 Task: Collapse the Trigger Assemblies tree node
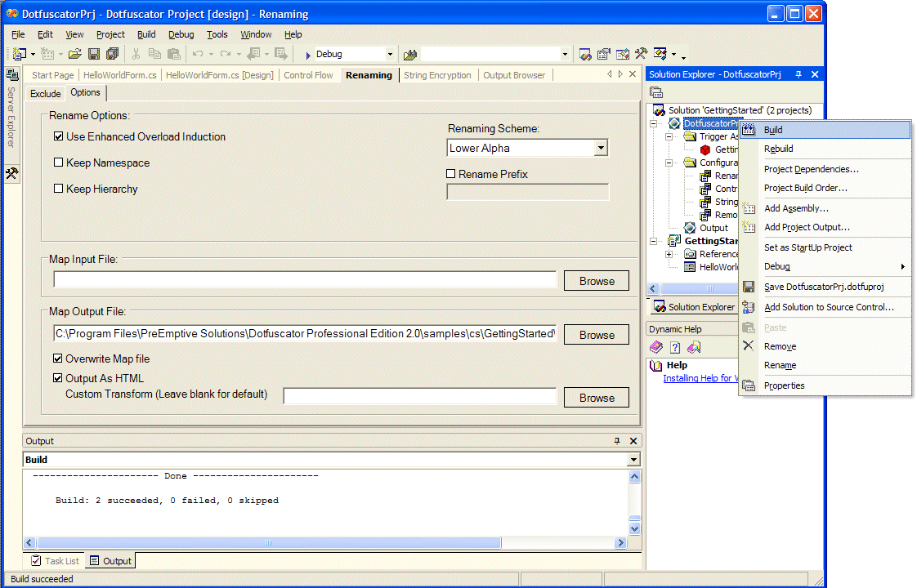tap(669, 136)
